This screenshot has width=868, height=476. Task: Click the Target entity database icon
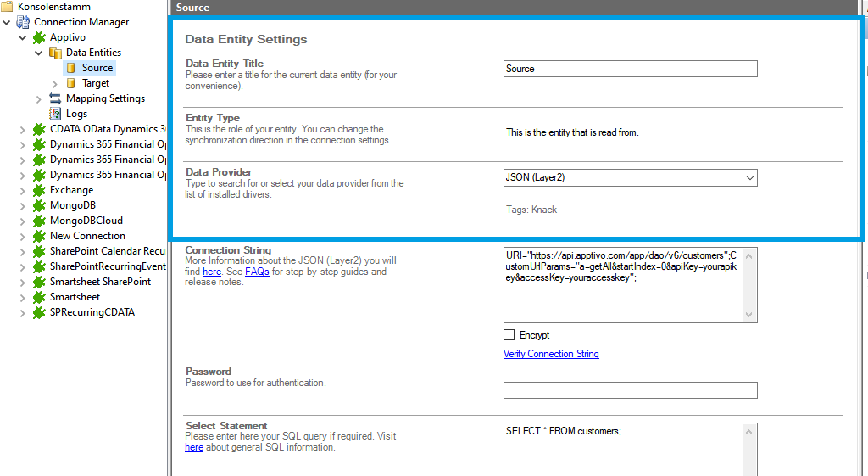[x=71, y=83]
